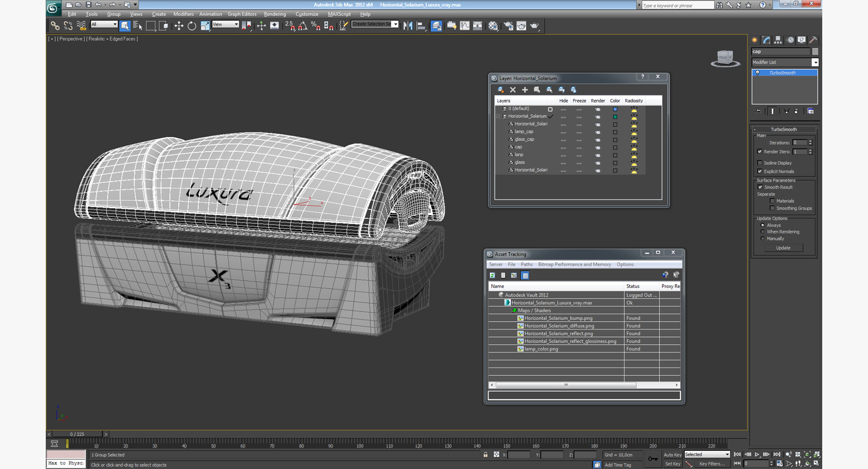
Task: Create new layer in Layer dialog
Action: pyautogui.click(x=501, y=90)
